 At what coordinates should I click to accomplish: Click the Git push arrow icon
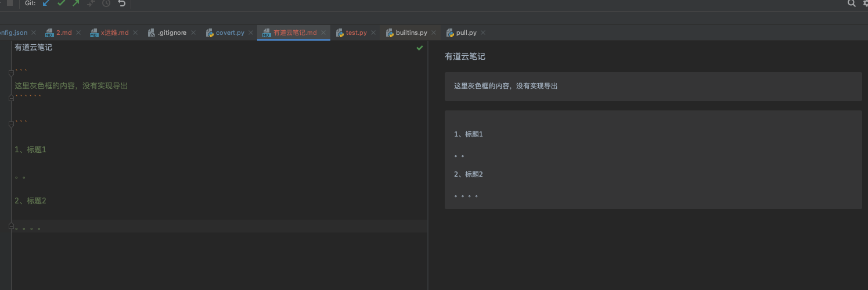click(76, 3)
